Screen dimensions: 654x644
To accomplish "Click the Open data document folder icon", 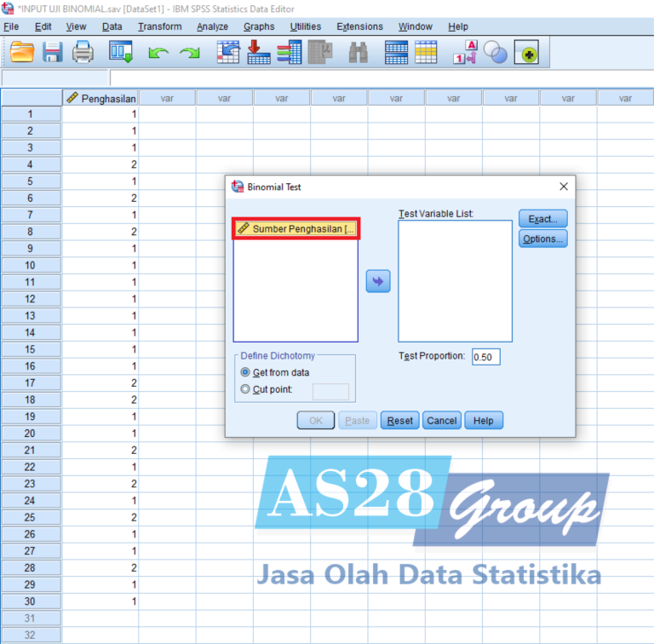I will tap(22, 53).
